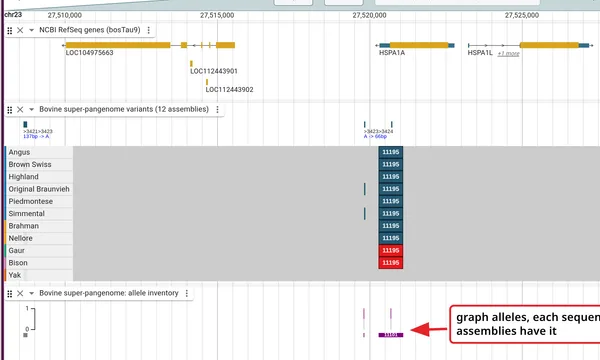Select the Gaur row label

click(16, 250)
